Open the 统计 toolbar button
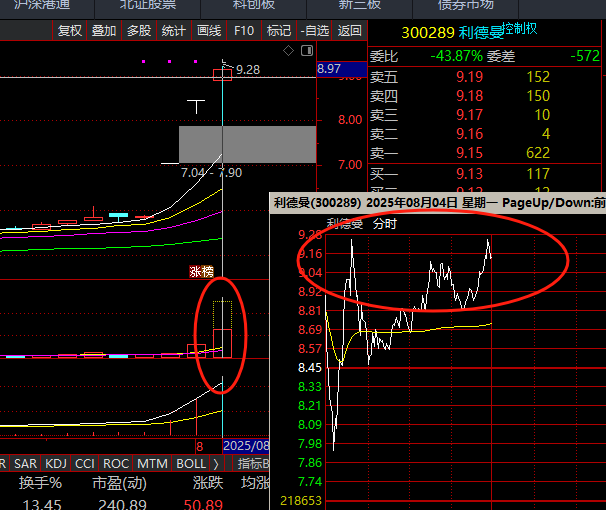The height and width of the screenshot is (510, 606). click(174, 31)
